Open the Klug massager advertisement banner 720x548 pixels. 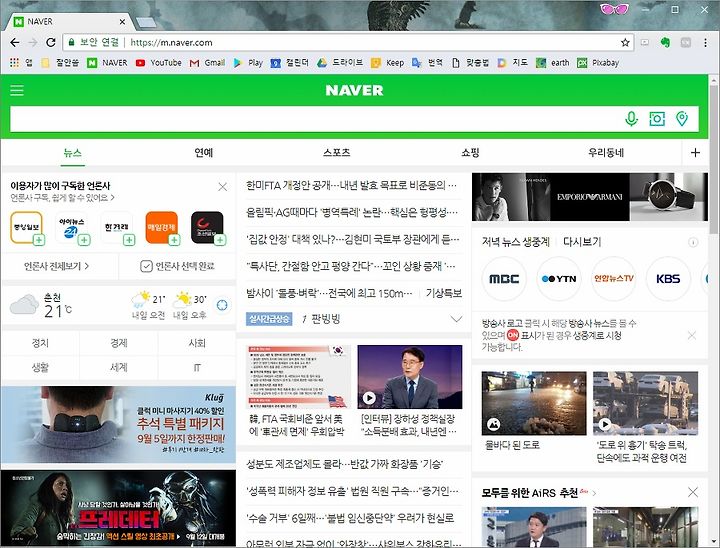point(118,424)
